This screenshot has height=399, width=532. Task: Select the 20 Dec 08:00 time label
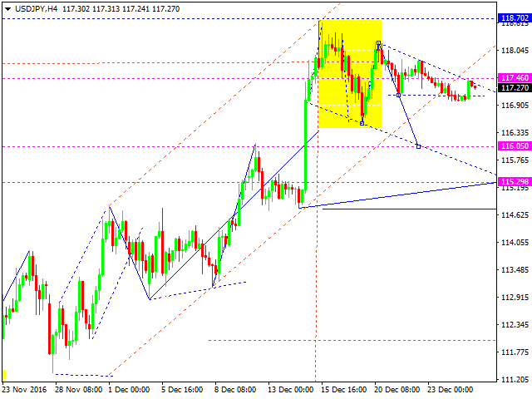coord(397,390)
